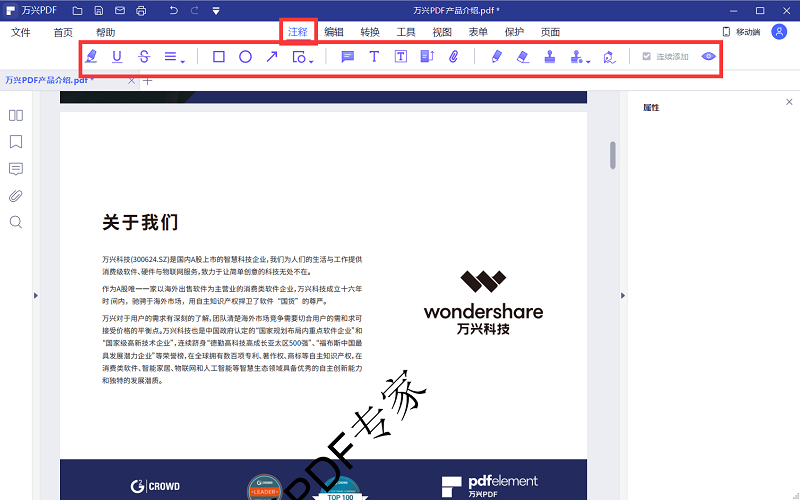This screenshot has height=500, width=800.
Task: Add a sticky note comment
Action: 348,57
